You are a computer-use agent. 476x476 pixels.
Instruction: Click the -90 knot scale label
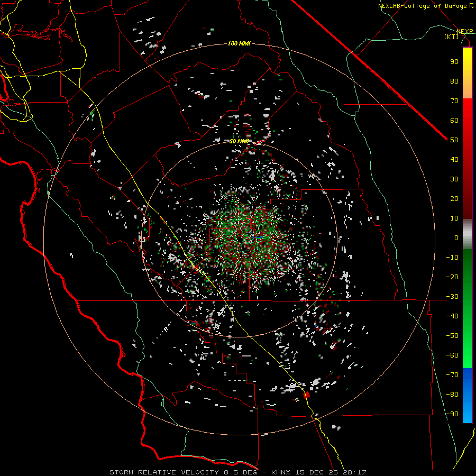452,414
